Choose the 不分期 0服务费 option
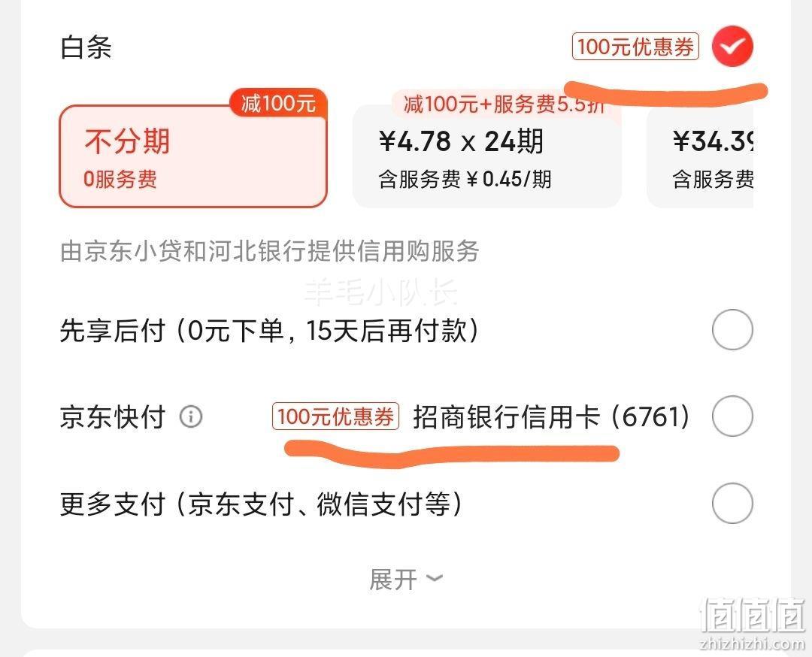Viewport: 812px width, 657px height. pyautogui.click(x=193, y=156)
